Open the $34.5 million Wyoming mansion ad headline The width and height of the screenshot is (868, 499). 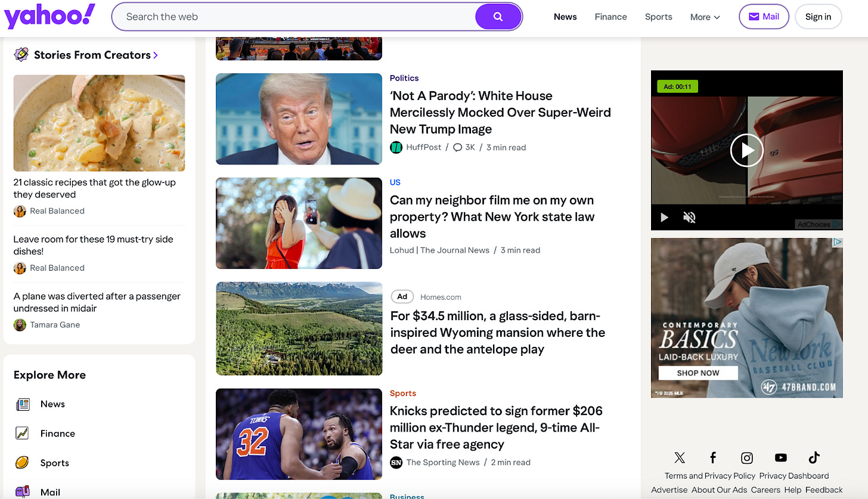(x=498, y=333)
